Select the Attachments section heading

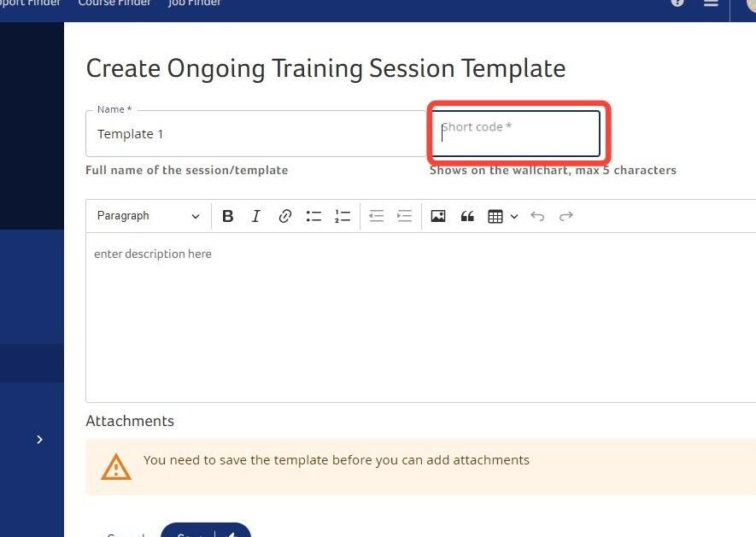(x=130, y=421)
